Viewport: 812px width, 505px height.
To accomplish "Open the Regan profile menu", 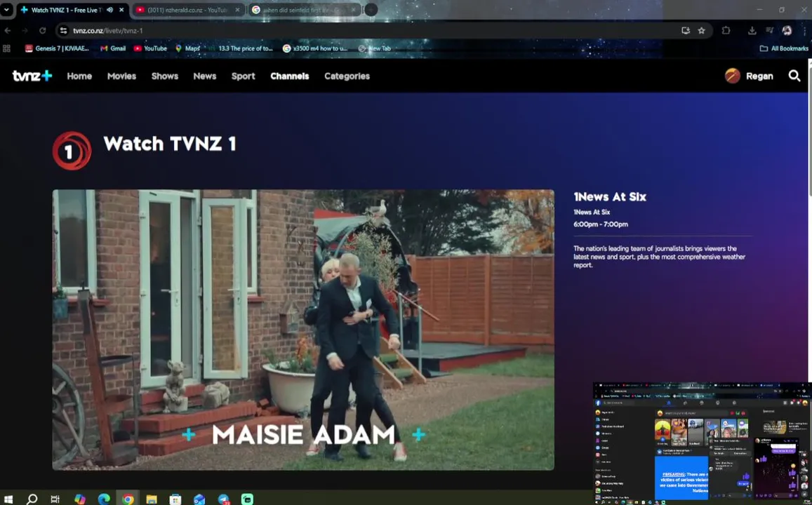I will (x=749, y=76).
